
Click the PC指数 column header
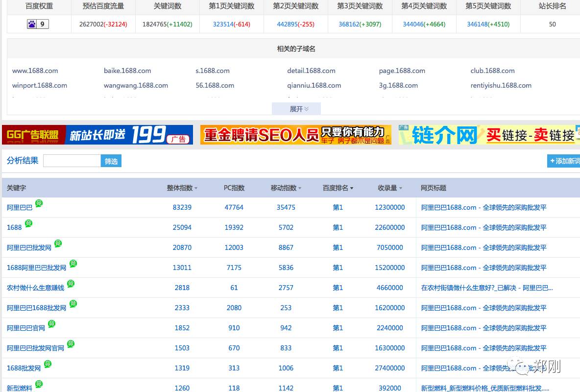coord(234,188)
